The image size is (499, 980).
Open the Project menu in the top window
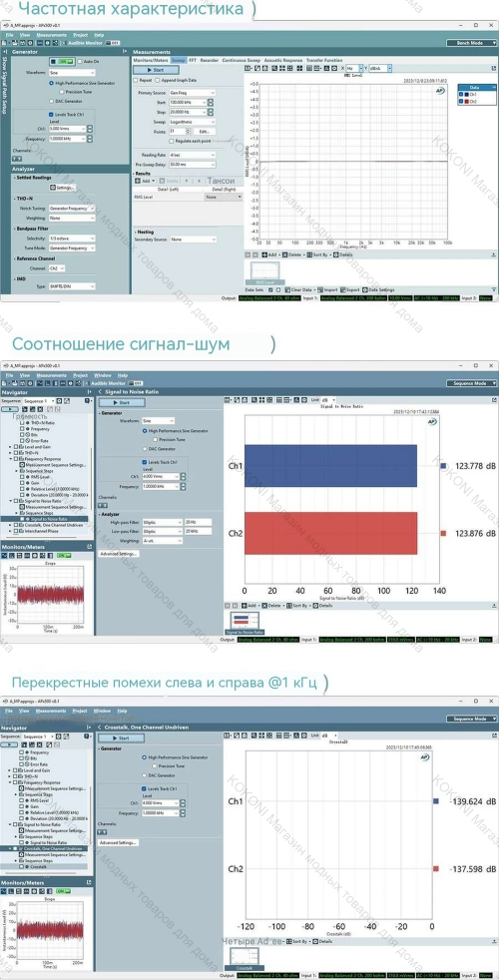point(80,35)
